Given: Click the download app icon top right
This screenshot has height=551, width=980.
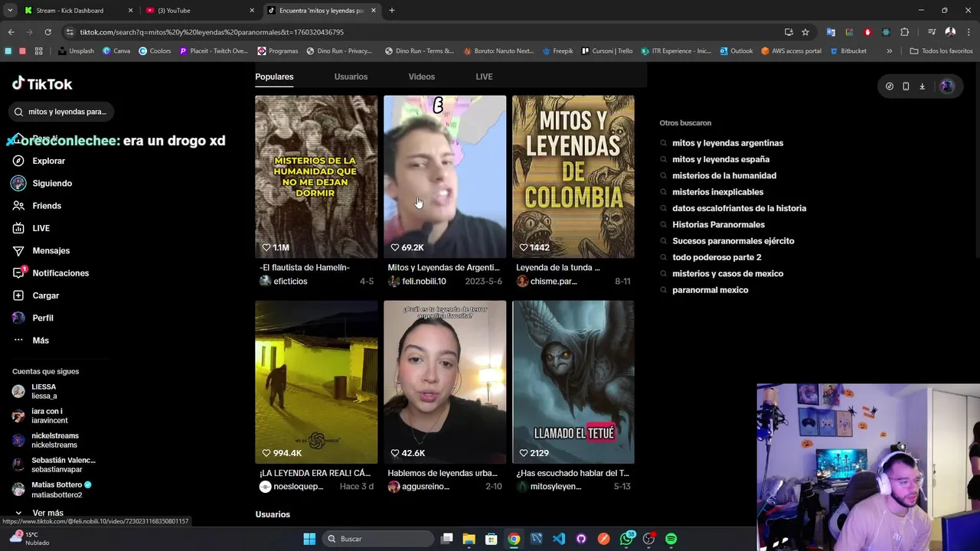Looking at the screenshot, I should coord(922,86).
